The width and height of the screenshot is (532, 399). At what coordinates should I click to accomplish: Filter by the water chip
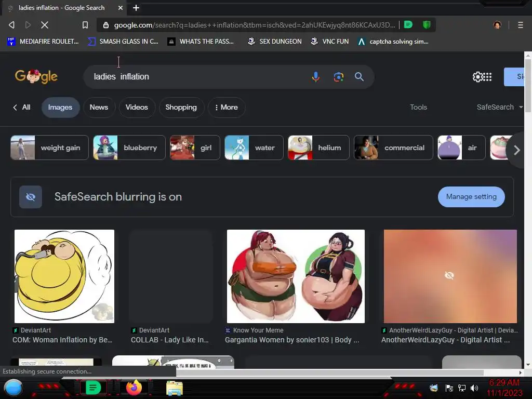pos(254,148)
